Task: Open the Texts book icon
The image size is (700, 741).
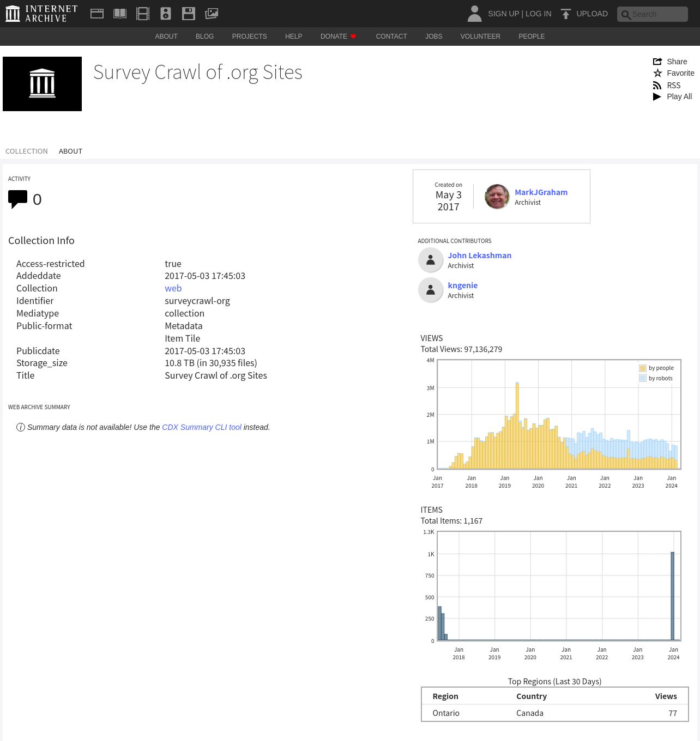Action: click(x=120, y=14)
